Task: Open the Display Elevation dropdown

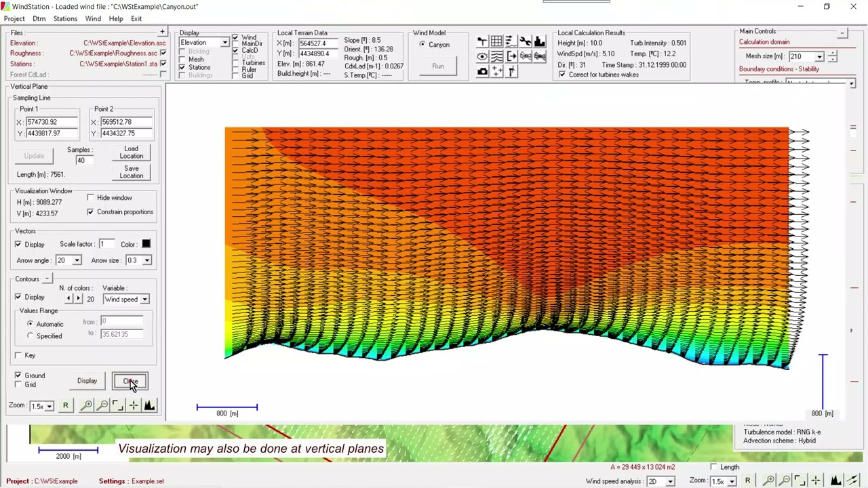Action: click(224, 43)
